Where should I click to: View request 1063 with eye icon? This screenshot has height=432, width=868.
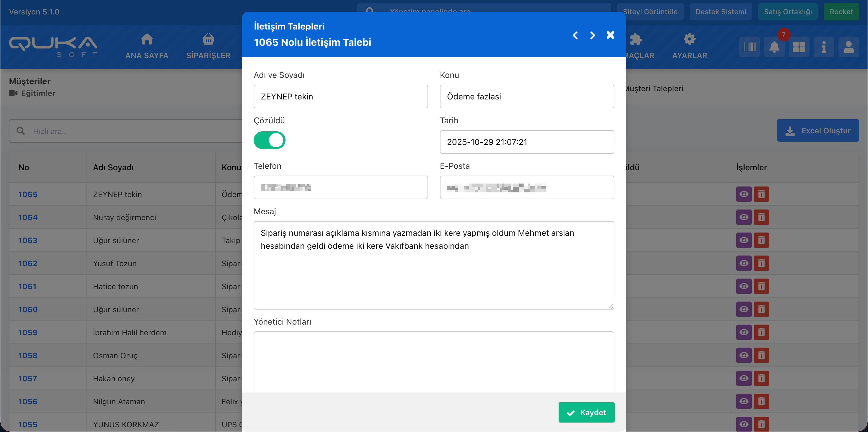pyautogui.click(x=744, y=240)
